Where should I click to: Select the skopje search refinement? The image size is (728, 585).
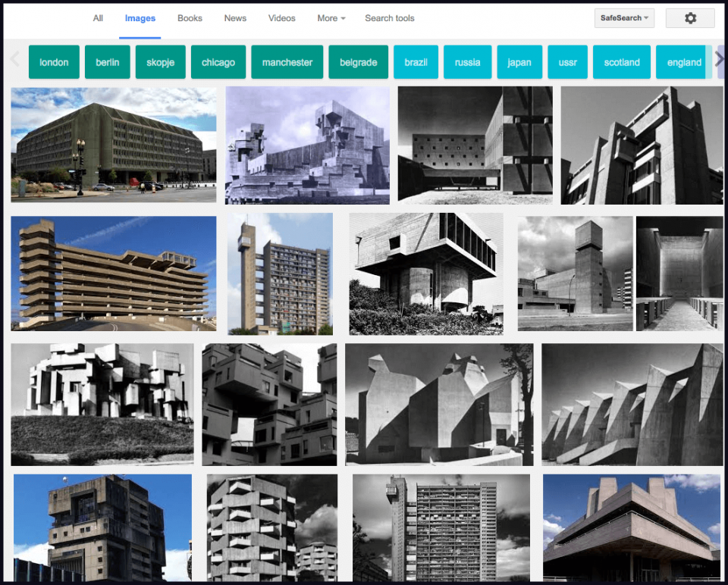pyautogui.click(x=160, y=62)
